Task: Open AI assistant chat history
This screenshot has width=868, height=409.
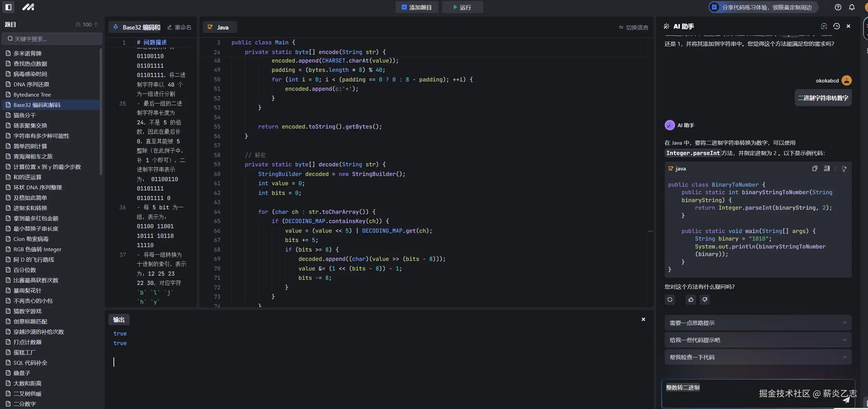Action: pyautogui.click(x=837, y=26)
